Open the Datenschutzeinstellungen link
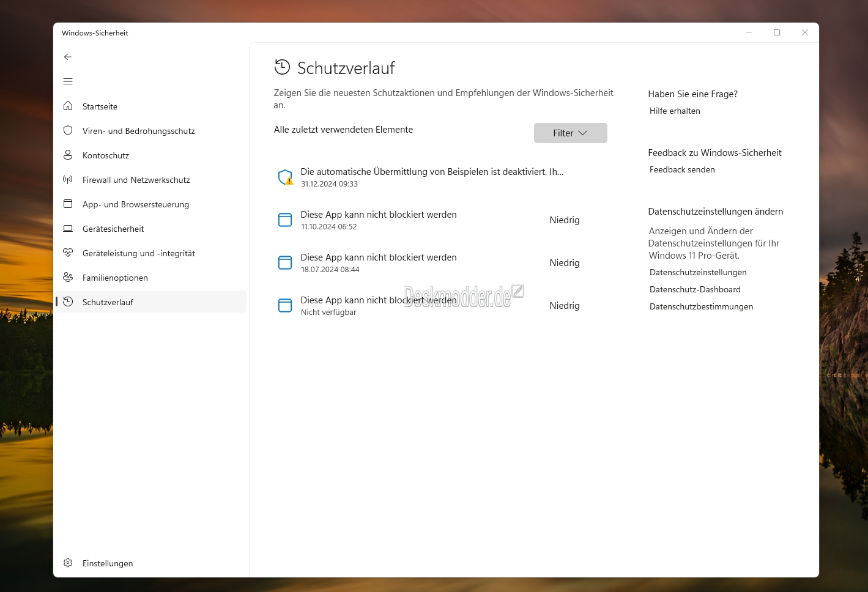The image size is (868, 592). pos(698,272)
